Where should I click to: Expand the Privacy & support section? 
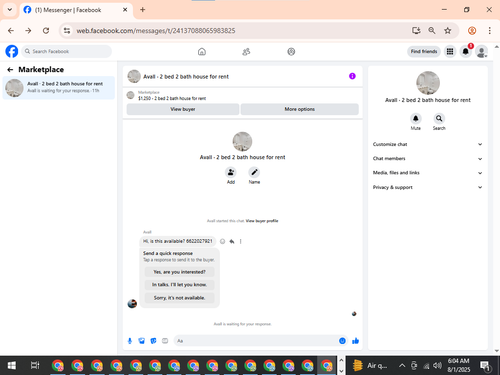coord(428,187)
